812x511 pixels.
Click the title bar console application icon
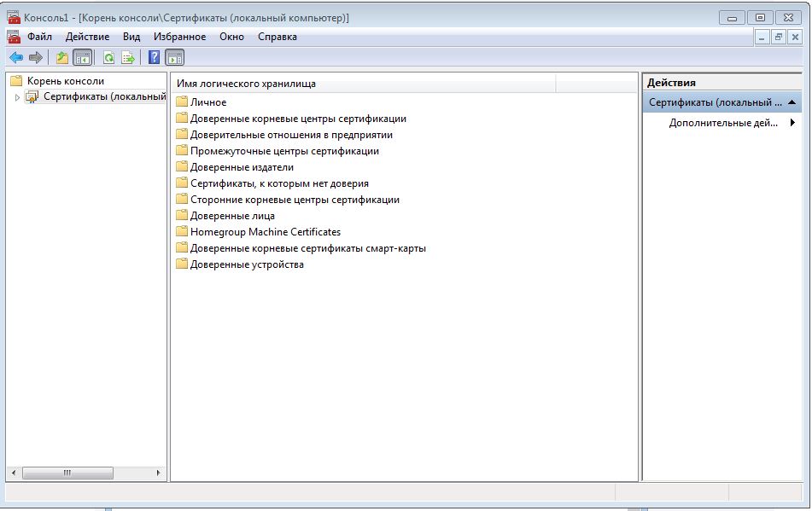(14, 17)
